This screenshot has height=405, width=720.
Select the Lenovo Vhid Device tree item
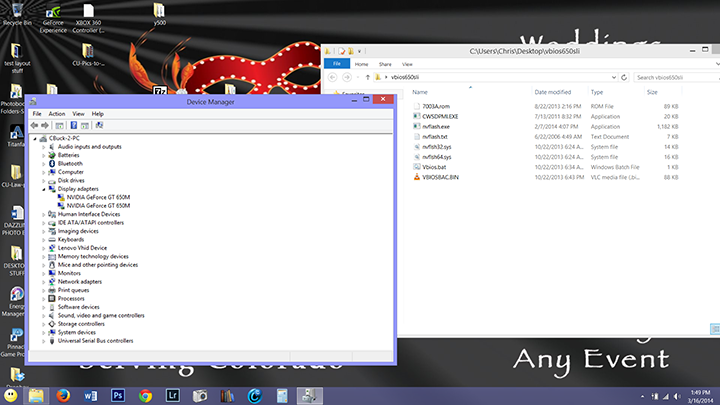(82, 248)
